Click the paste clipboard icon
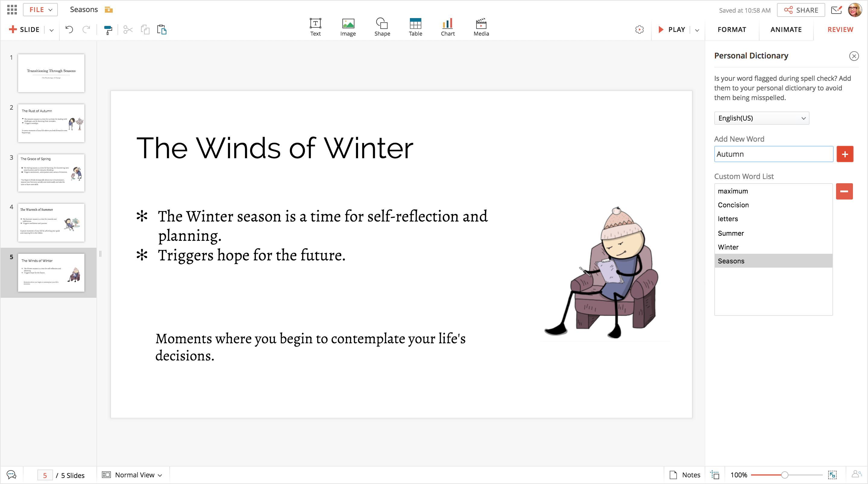Image resolution: width=868 pixels, height=484 pixels. pos(162,30)
